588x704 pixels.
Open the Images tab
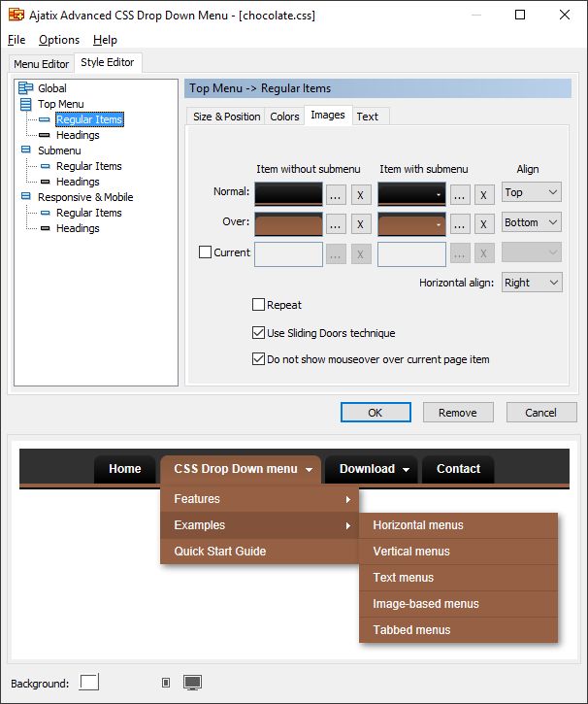(x=328, y=116)
